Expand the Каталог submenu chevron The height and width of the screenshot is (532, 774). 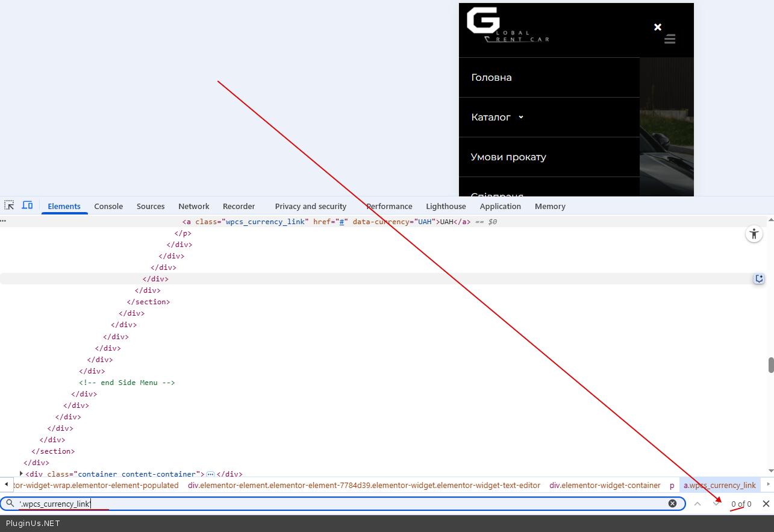[521, 117]
